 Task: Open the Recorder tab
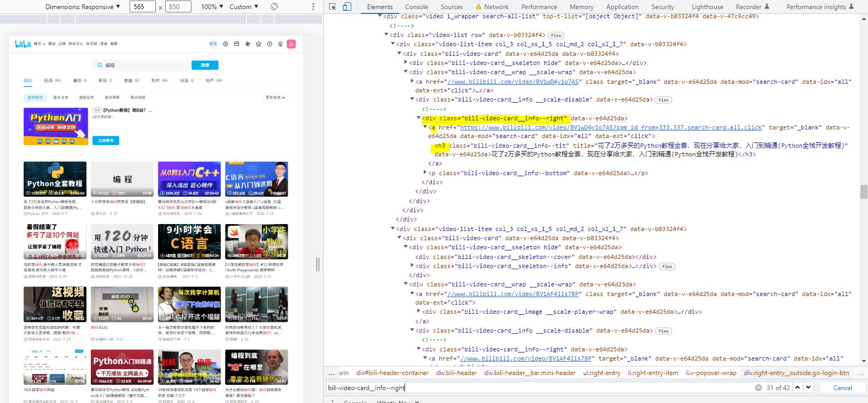(752, 7)
